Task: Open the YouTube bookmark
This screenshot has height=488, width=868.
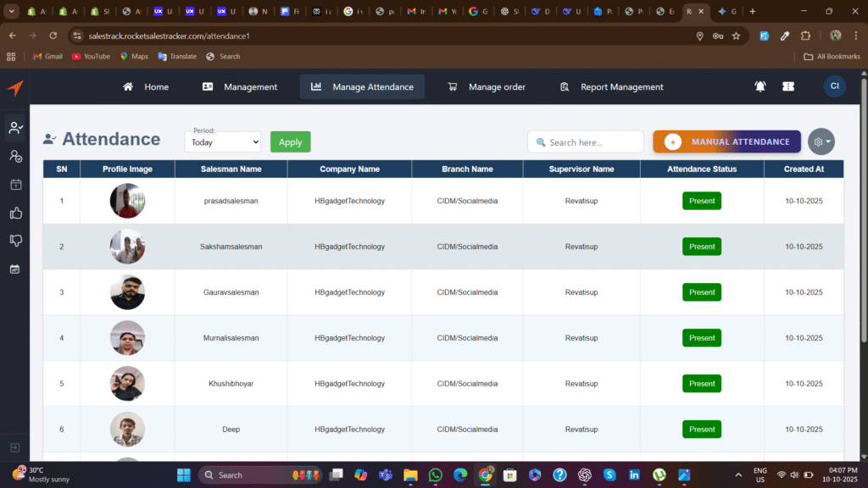Action: pyautogui.click(x=91, y=57)
